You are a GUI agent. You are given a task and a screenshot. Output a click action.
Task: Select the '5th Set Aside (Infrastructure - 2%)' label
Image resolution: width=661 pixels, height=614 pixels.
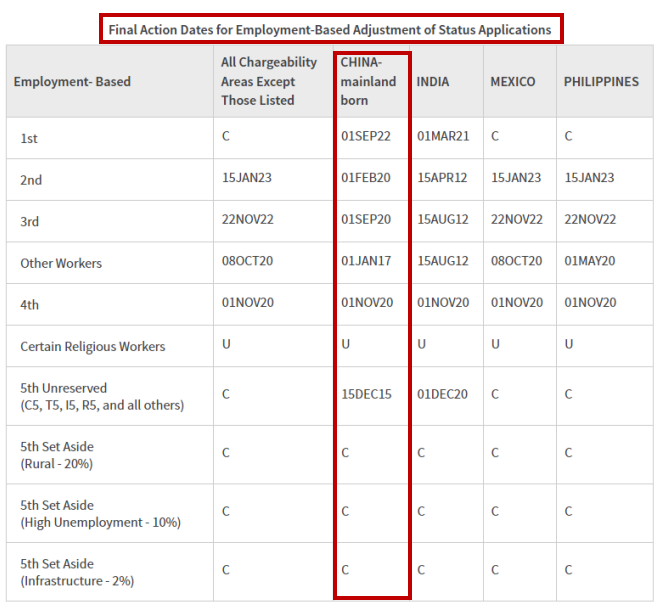point(77,572)
